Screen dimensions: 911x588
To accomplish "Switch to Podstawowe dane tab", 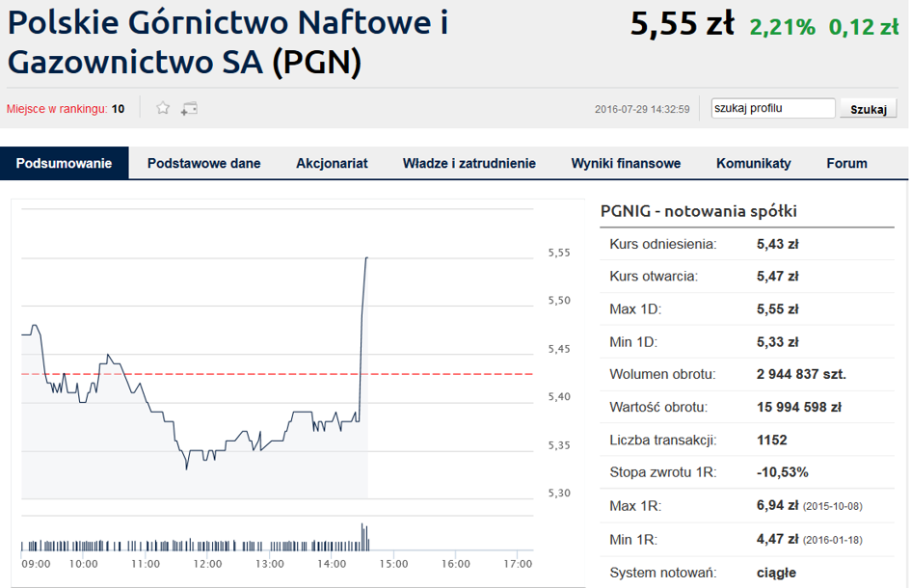I will (x=204, y=163).
